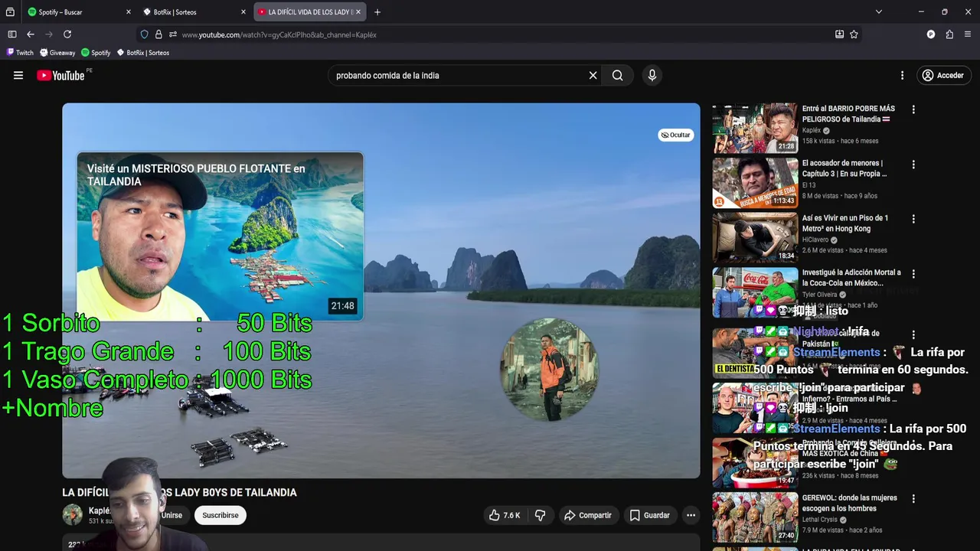Toggle the browser sidebar panel icon
The image size is (980, 551).
12,34
